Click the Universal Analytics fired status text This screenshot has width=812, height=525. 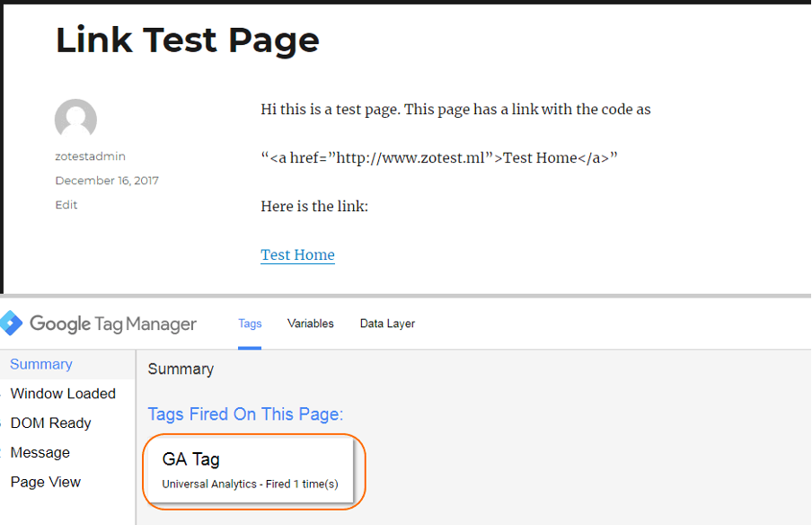pyautogui.click(x=250, y=485)
